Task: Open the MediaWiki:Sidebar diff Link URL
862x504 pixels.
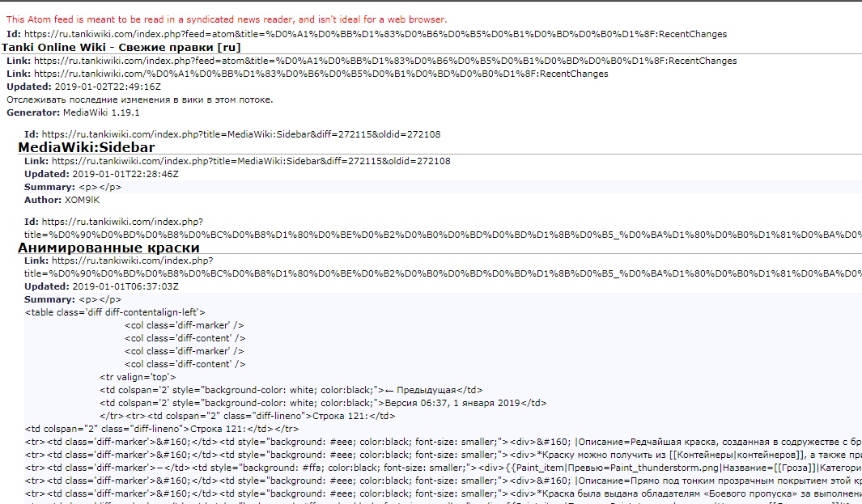Action: pyautogui.click(x=250, y=161)
